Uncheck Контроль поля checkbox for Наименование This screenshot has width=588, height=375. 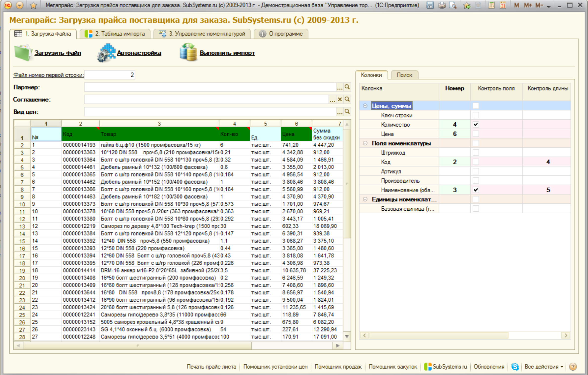[476, 190]
